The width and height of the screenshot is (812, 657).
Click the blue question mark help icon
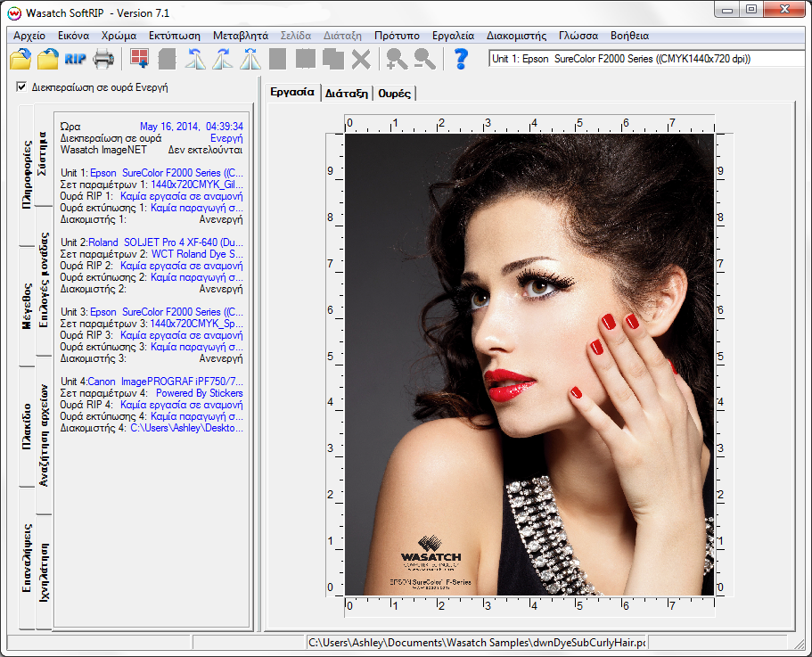[461, 60]
